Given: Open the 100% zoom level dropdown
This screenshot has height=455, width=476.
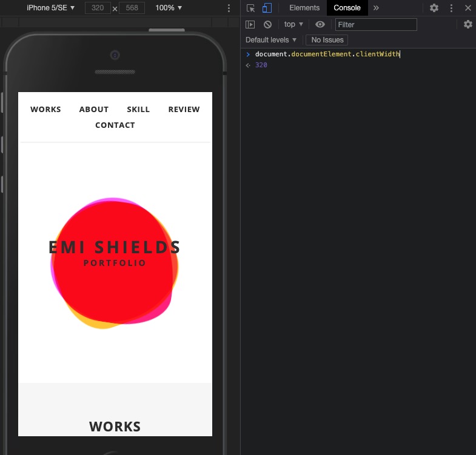Looking at the screenshot, I should coord(169,8).
